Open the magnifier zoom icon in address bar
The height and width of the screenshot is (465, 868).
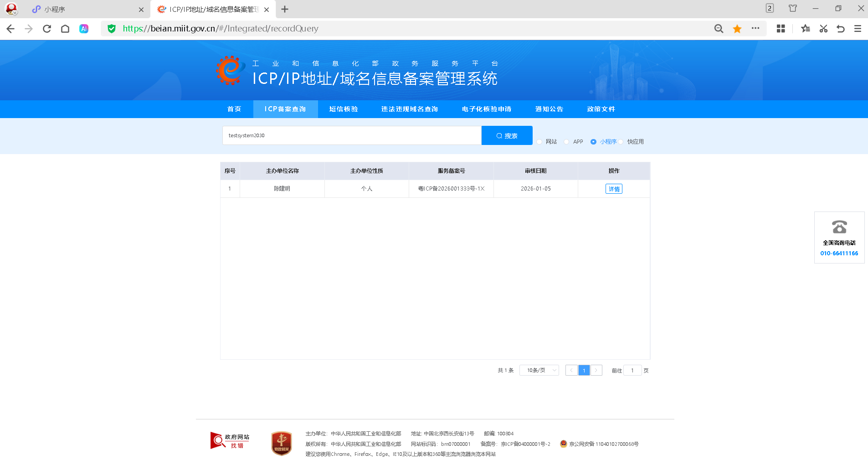click(x=719, y=29)
